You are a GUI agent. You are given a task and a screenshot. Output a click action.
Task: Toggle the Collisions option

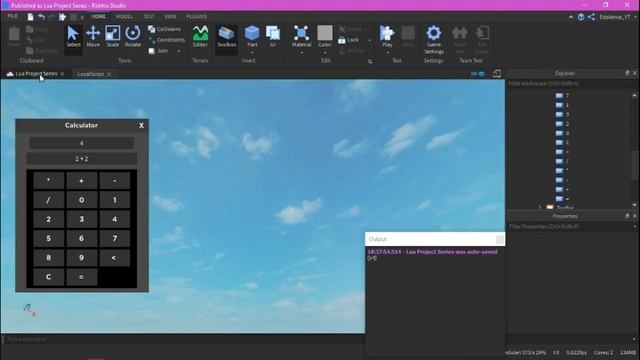tap(164, 29)
